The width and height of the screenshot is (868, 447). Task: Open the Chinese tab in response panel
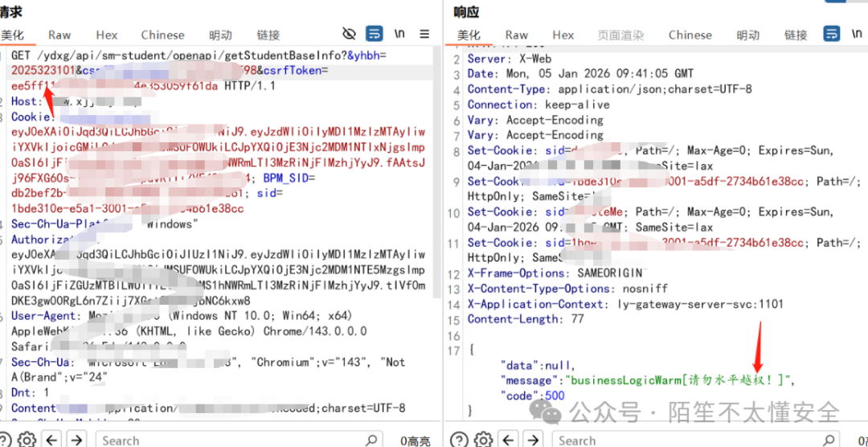coord(690,35)
